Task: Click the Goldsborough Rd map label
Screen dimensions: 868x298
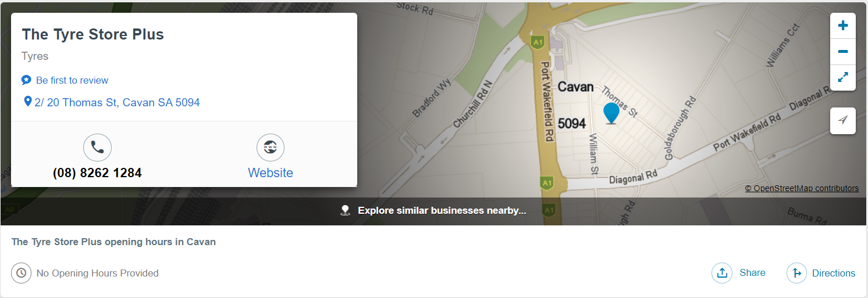Action: coord(680,128)
